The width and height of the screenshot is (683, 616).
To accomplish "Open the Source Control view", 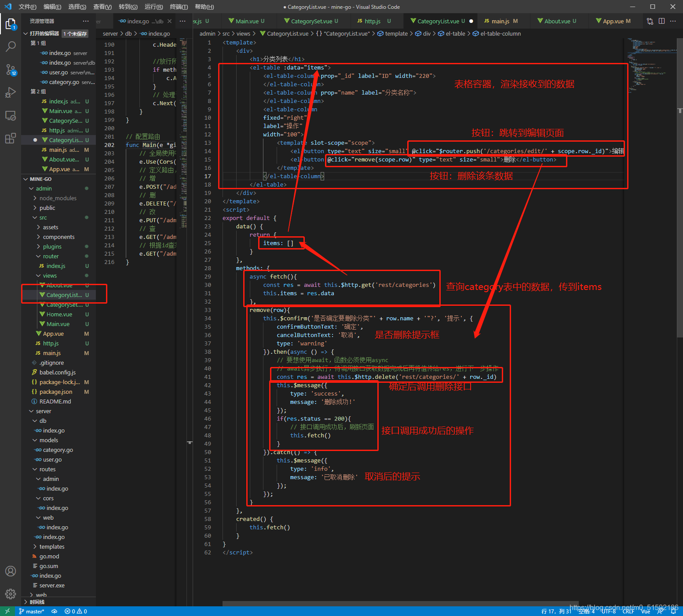I will [x=11, y=70].
